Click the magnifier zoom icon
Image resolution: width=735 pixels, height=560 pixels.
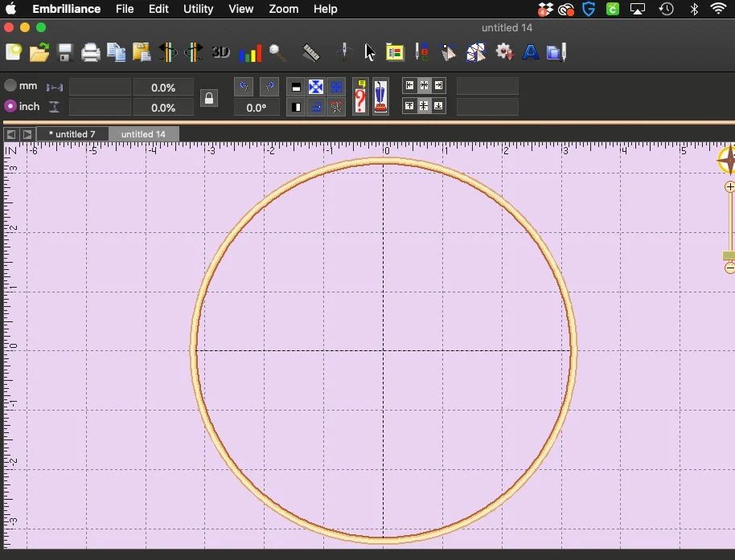277,53
